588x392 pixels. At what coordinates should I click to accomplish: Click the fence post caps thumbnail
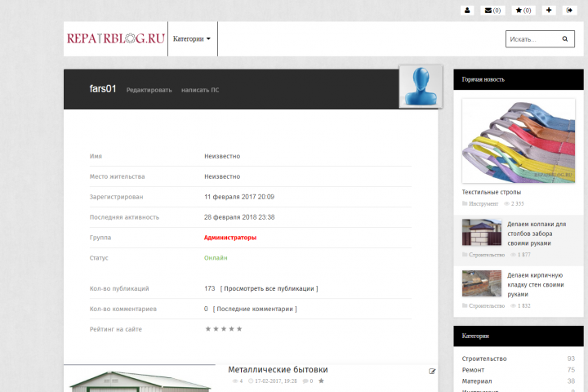click(x=482, y=232)
